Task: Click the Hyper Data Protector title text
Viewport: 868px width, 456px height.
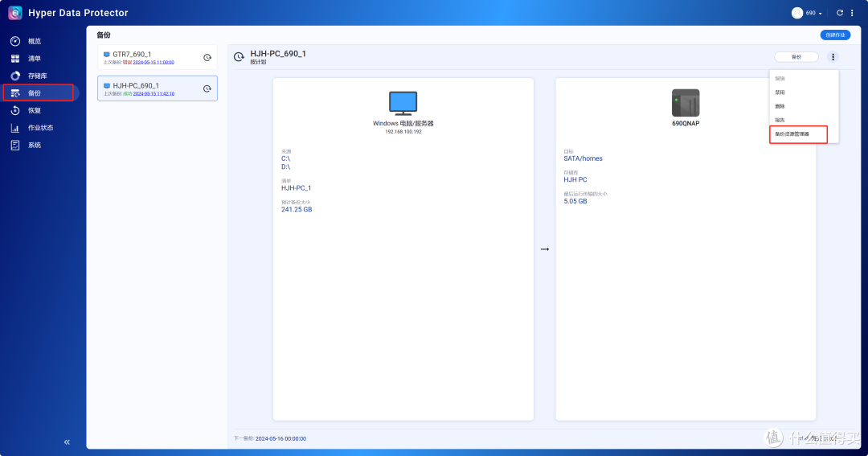Action: 78,13
